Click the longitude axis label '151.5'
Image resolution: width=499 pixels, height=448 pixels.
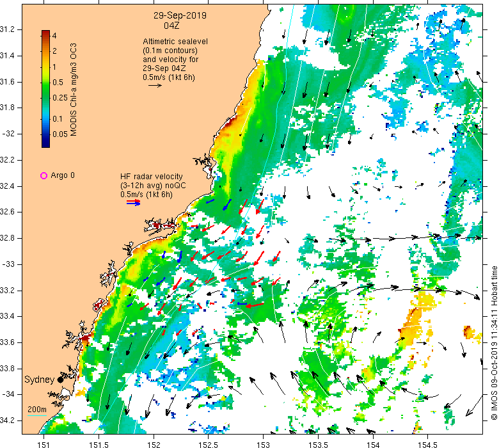point(99,445)
